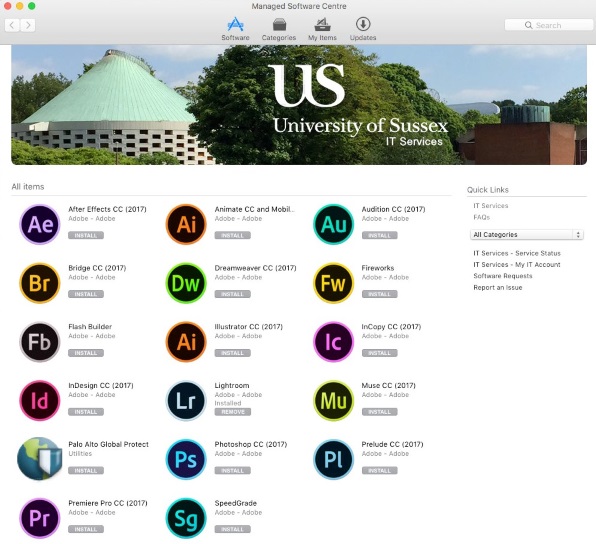Image resolution: width=596 pixels, height=544 pixels.
Task: Install Prelude CC (2017)
Action: 379,471
